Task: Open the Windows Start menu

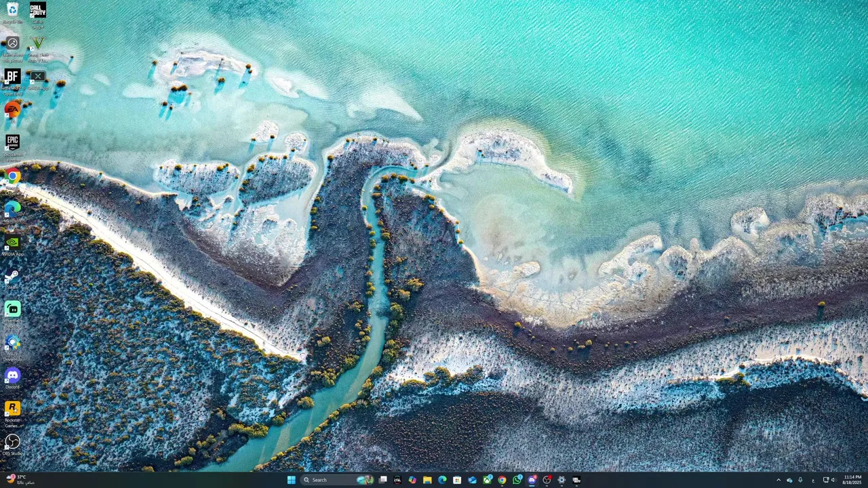Action: 291,480
